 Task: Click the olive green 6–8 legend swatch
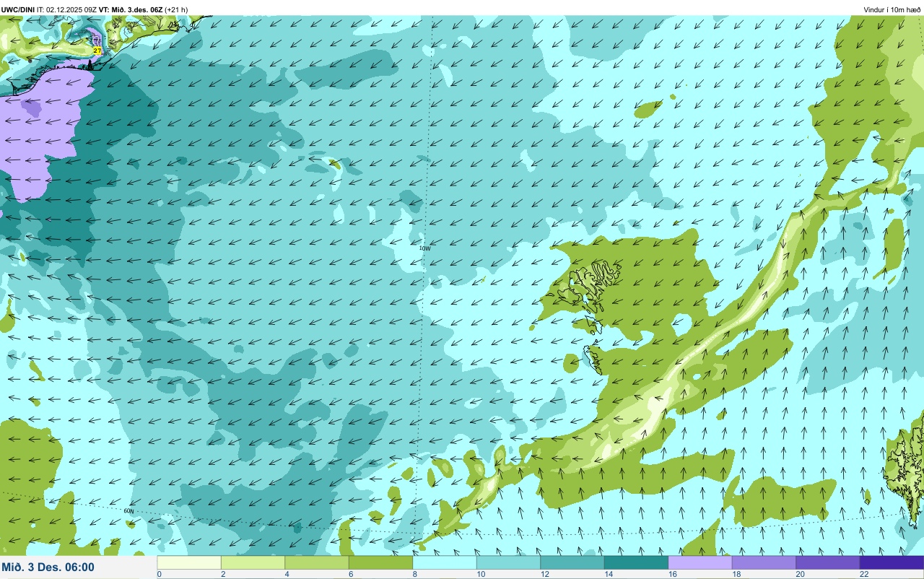380,562
